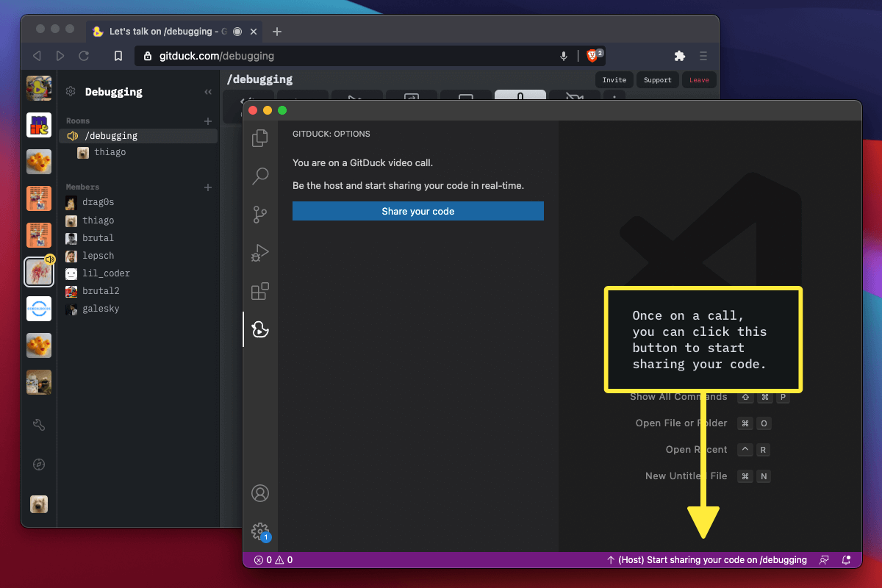This screenshot has width=882, height=588.
Task: Open a new browser tab
Action: (277, 32)
